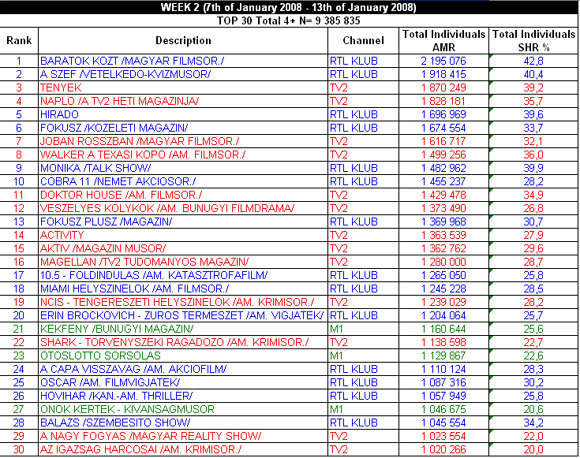Viewport: 580px width, 458px height.
Task: Click the WEEK 2 title bar
Action: (289, 7)
